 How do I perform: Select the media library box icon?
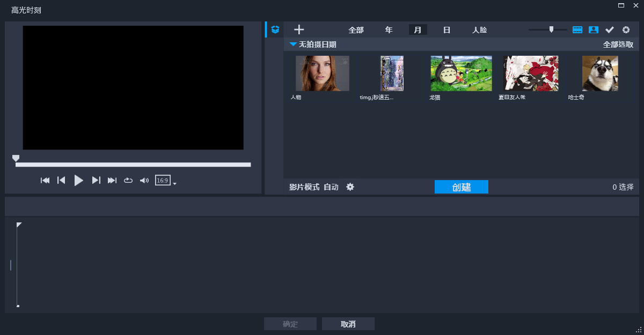(x=274, y=29)
